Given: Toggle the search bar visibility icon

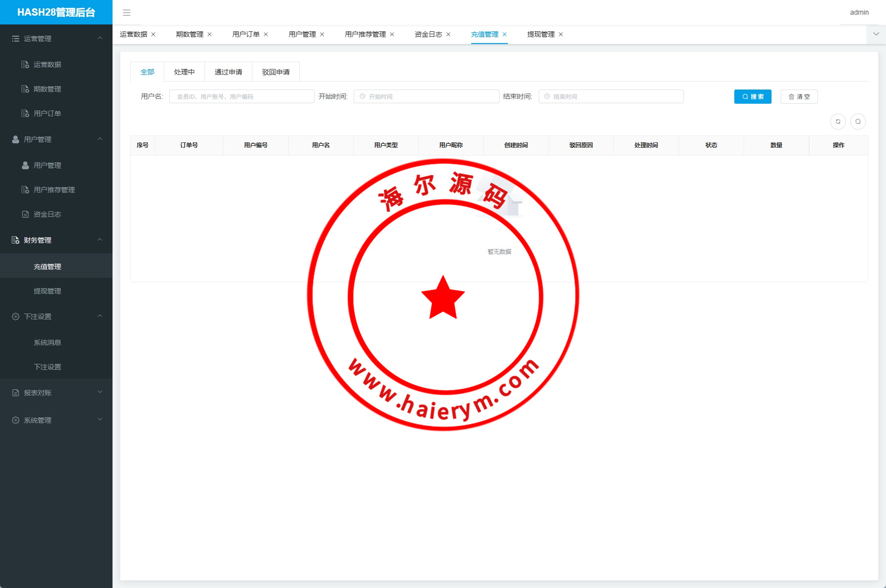Looking at the screenshot, I should [x=858, y=122].
